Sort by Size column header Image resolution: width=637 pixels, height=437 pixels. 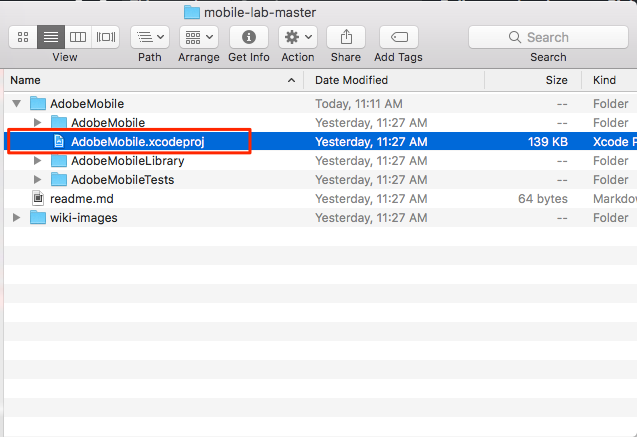click(x=533, y=80)
